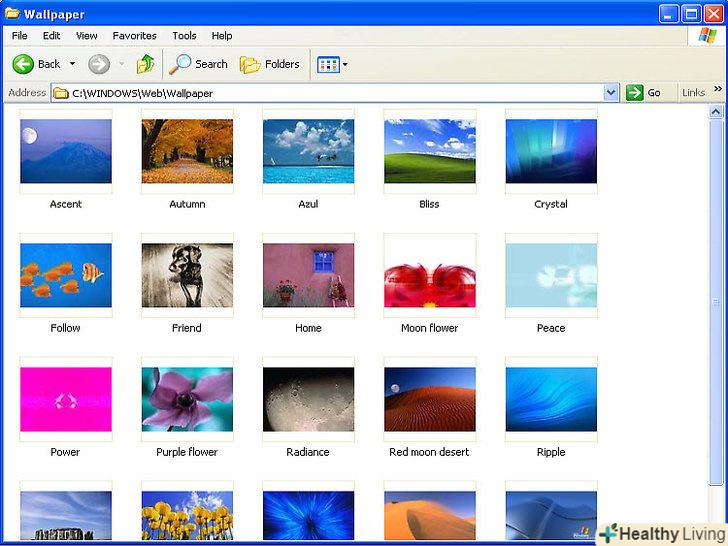Select the Purple flower wallpaper thumbnail
Image resolution: width=728 pixels, height=546 pixels.
[187, 399]
